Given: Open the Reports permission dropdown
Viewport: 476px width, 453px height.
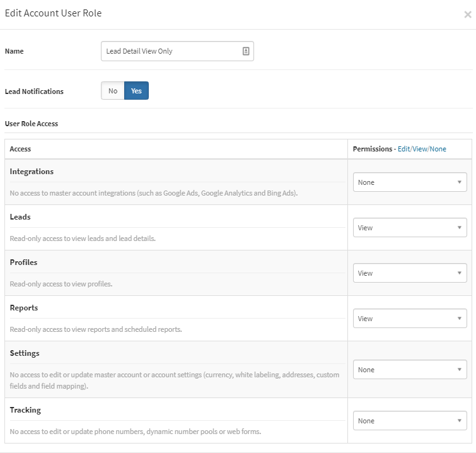Looking at the screenshot, I should 410,318.
